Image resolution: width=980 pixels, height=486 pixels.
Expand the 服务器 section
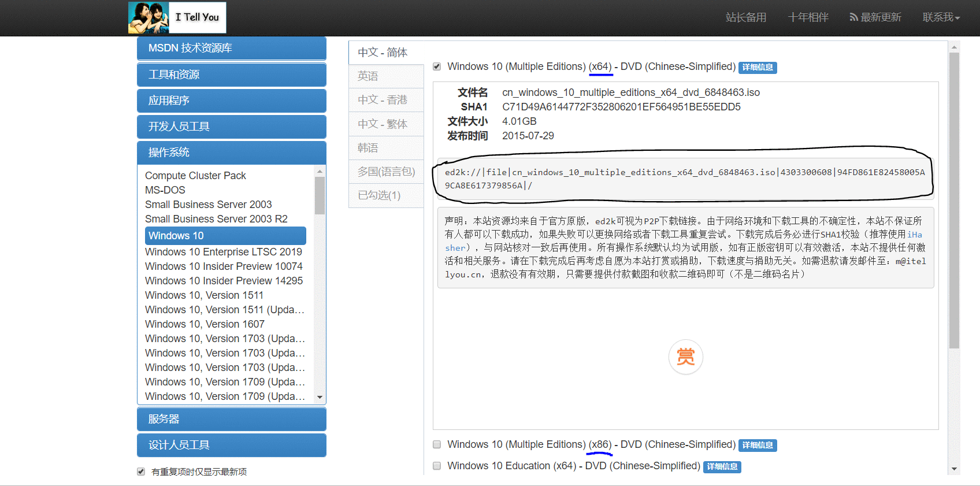(x=232, y=419)
